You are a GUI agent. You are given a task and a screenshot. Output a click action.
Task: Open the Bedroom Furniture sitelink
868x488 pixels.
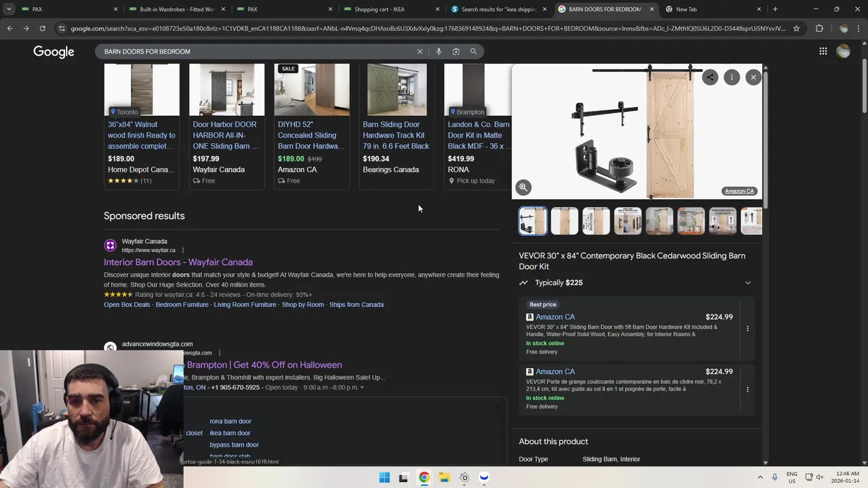click(182, 305)
